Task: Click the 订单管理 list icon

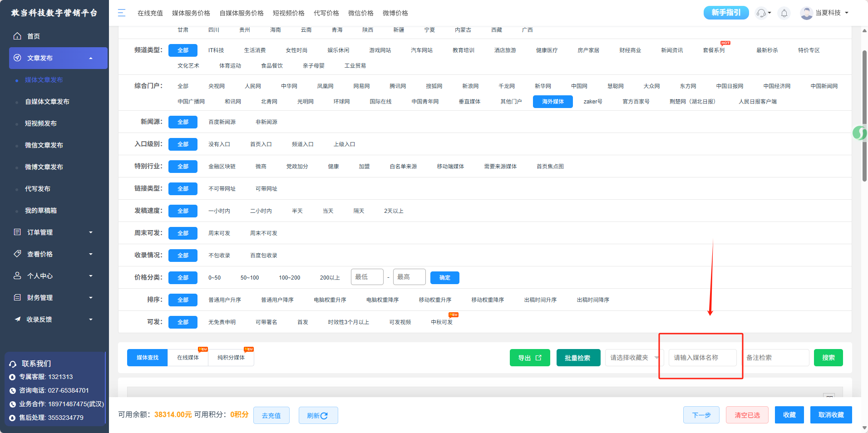Action: coord(17,232)
